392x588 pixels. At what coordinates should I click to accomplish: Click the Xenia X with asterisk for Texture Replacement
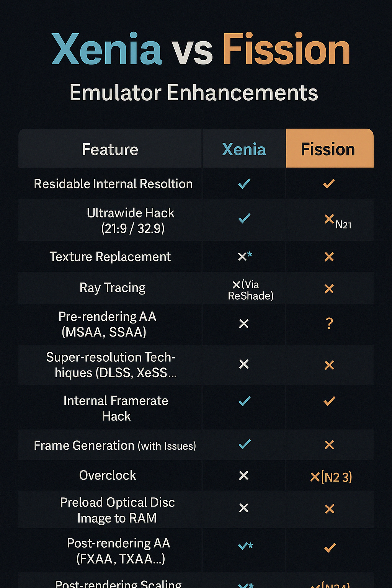245,256
